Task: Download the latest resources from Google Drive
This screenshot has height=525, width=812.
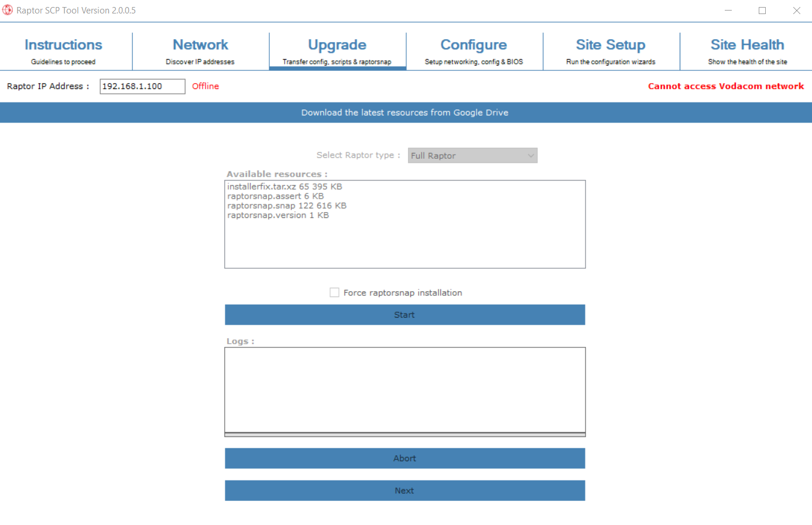Action: [x=405, y=112]
